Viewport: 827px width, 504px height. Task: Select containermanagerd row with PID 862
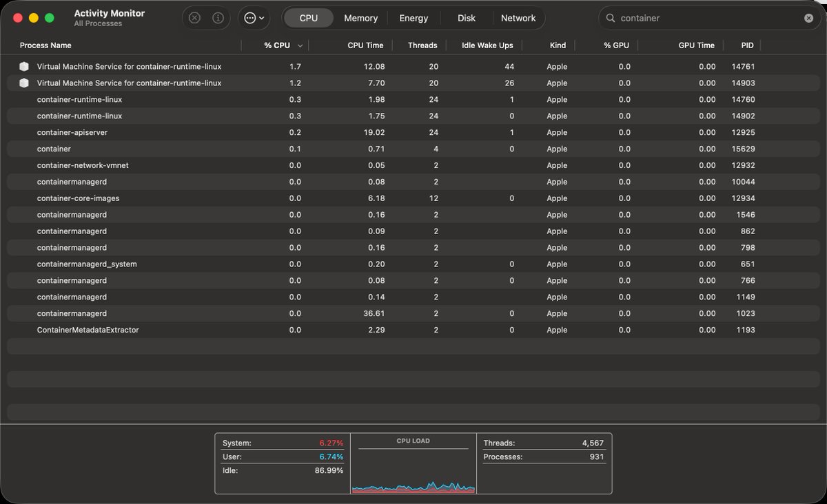coord(413,231)
